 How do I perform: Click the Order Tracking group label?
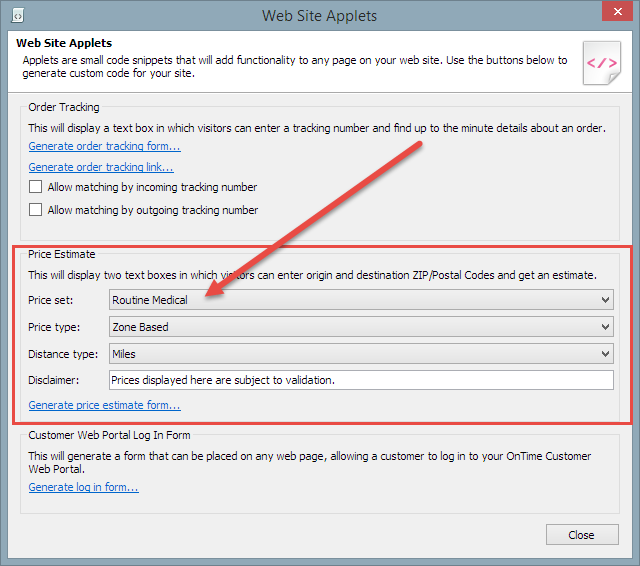pyautogui.click(x=64, y=107)
